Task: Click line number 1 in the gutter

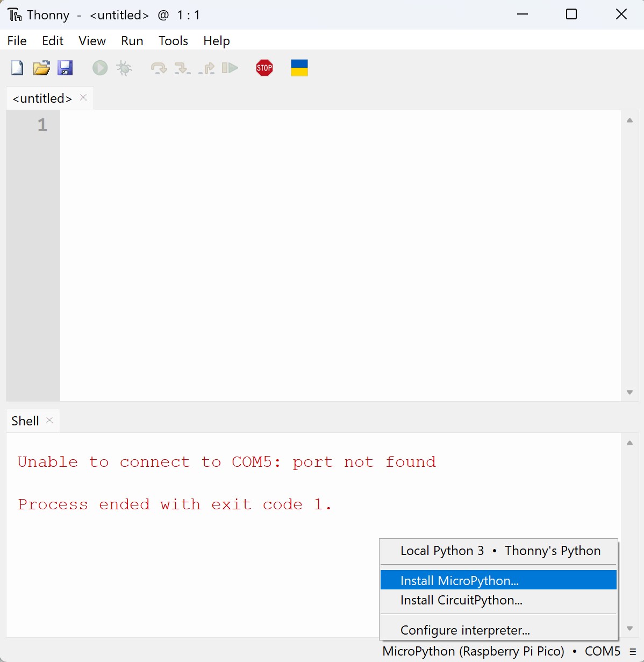Action: [x=42, y=125]
